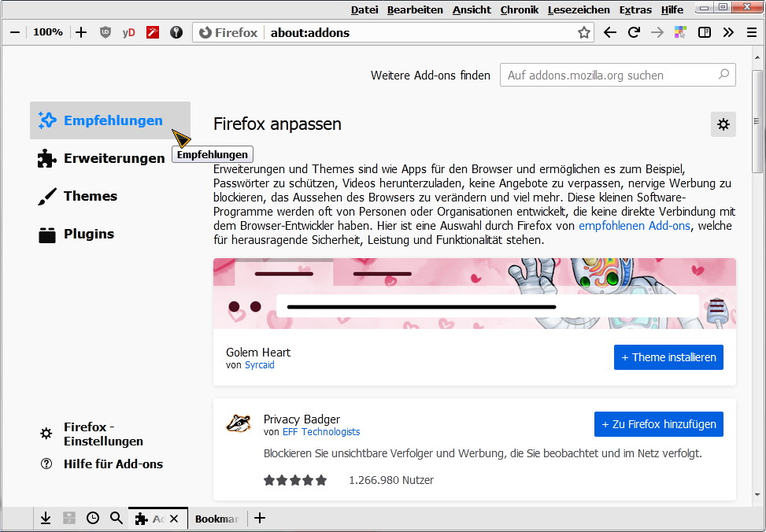Expand more tools overflow chevron
This screenshot has width=766, height=532.
coord(728,33)
